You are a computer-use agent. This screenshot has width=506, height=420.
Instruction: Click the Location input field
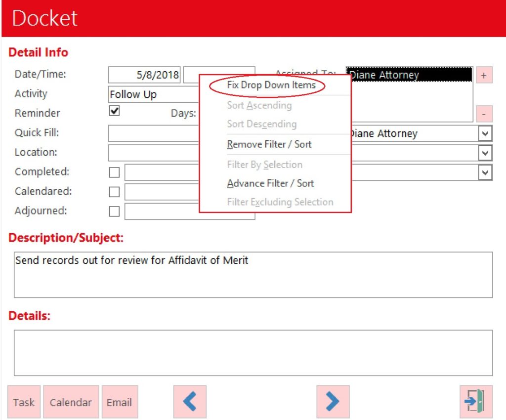click(154, 153)
